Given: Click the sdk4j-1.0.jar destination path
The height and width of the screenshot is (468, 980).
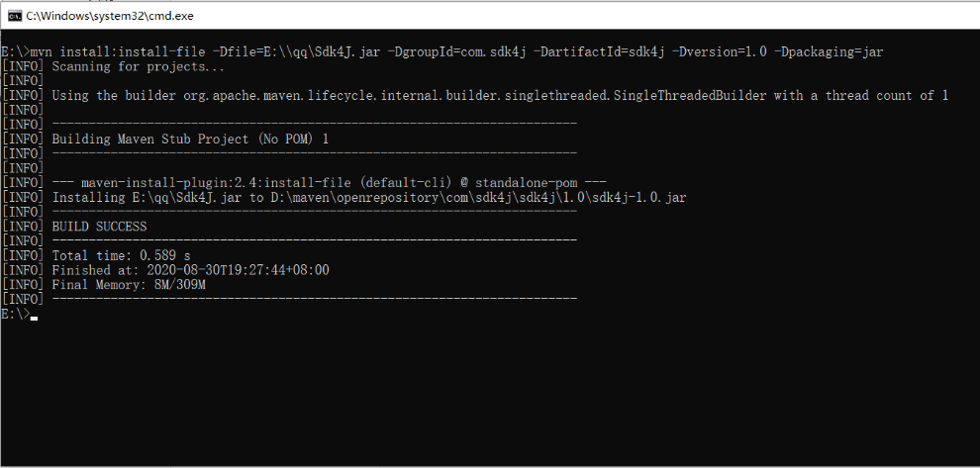Looking at the screenshot, I should [x=477, y=198].
